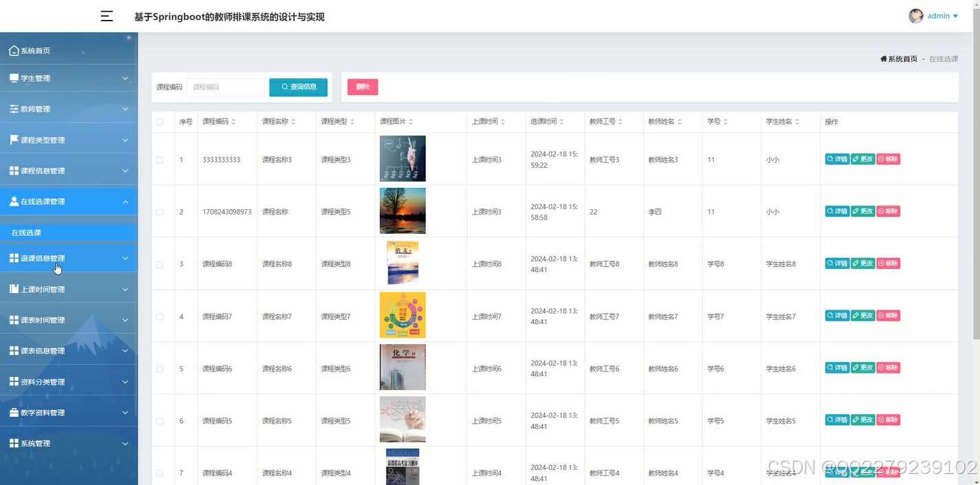Viewport: 980px width, 485px height.
Task: Click the hamburger menu icon in the header
Action: [x=107, y=16]
